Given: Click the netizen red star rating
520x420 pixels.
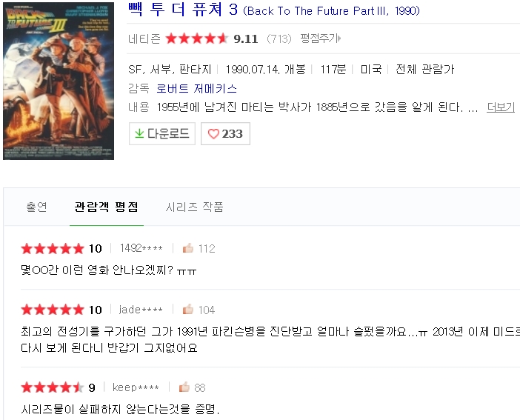Looking at the screenshot, I should click(196, 39).
